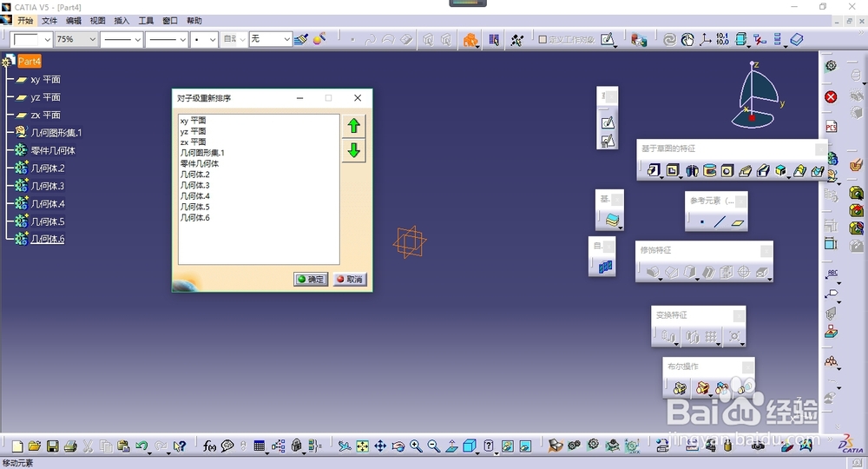
Task: Open the 工具 menu
Action: pos(146,21)
